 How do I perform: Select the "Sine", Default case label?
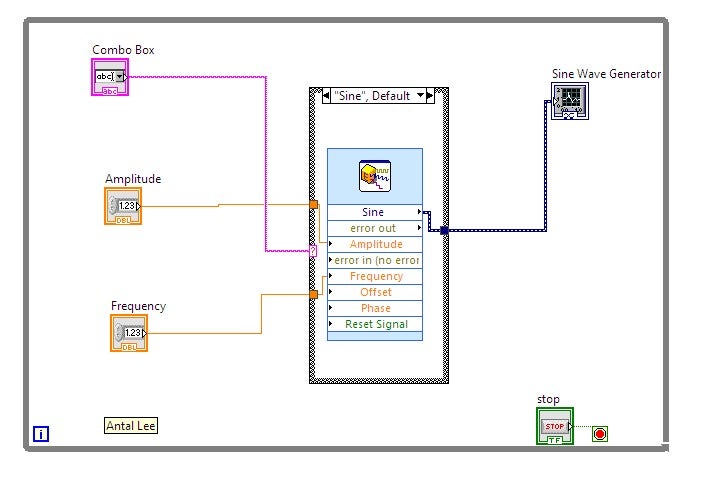pyautogui.click(x=371, y=97)
